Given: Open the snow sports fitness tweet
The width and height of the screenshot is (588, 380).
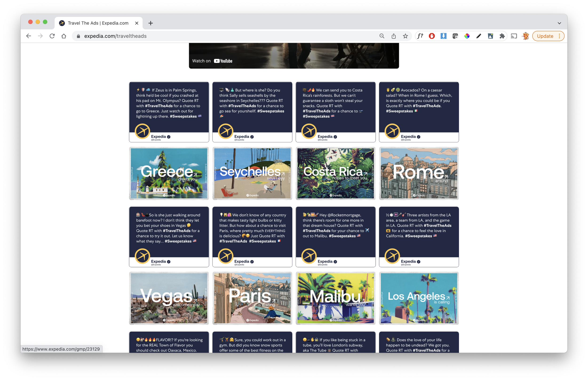Looking at the screenshot, I should click(252, 343).
